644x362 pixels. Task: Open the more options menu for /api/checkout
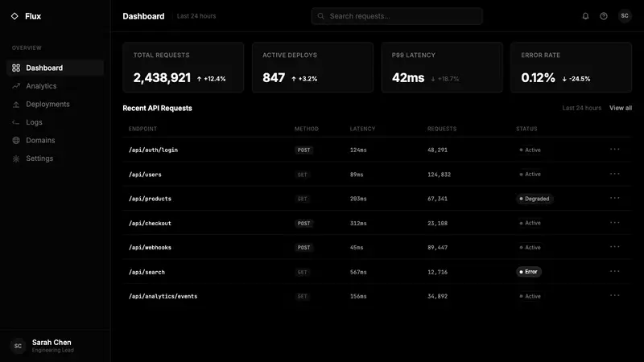pyautogui.click(x=614, y=223)
